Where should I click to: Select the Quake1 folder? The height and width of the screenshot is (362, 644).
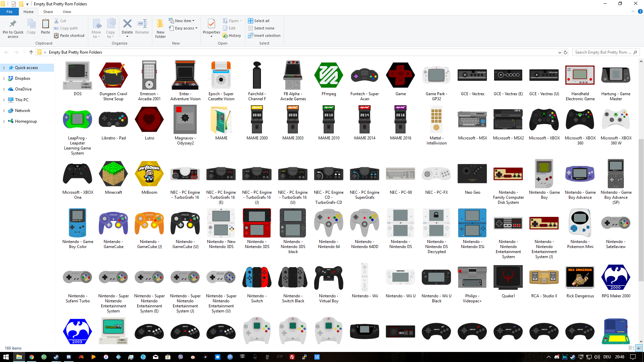click(x=508, y=277)
